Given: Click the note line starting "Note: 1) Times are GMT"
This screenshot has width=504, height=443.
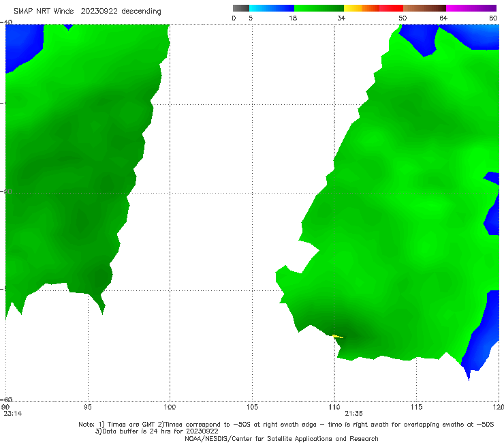Looking at the screenshot, I should point(286,425).
